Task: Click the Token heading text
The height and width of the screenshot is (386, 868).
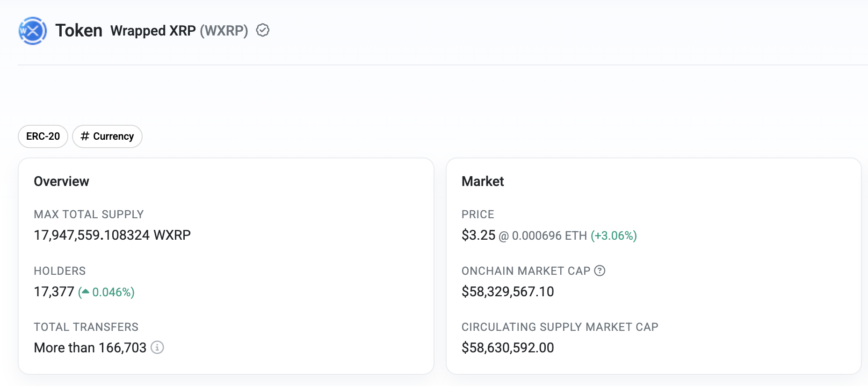Action: click(79, 30)
